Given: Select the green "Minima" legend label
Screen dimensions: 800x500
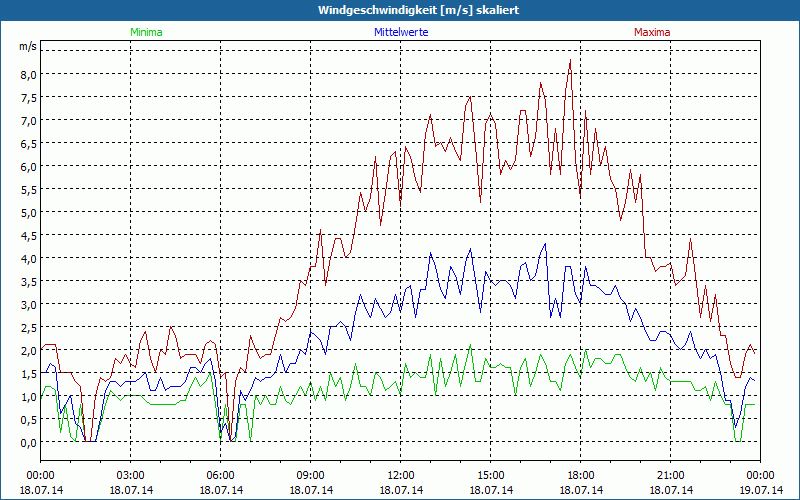Looking at the screenshot, I should click(146, 32).
